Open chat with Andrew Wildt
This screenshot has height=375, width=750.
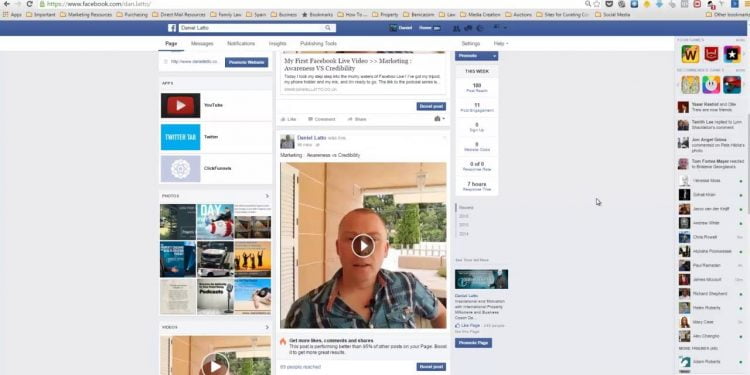coord(711,223)
